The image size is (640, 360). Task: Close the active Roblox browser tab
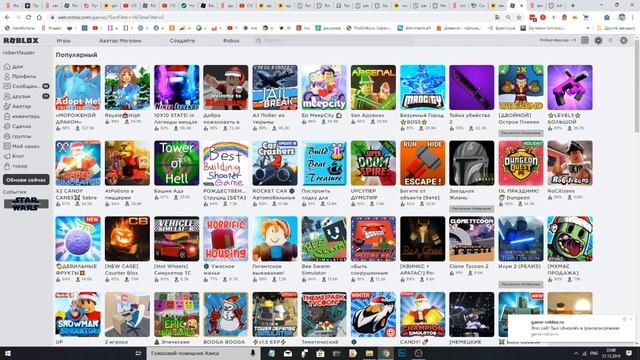click(x=522, y=6)
